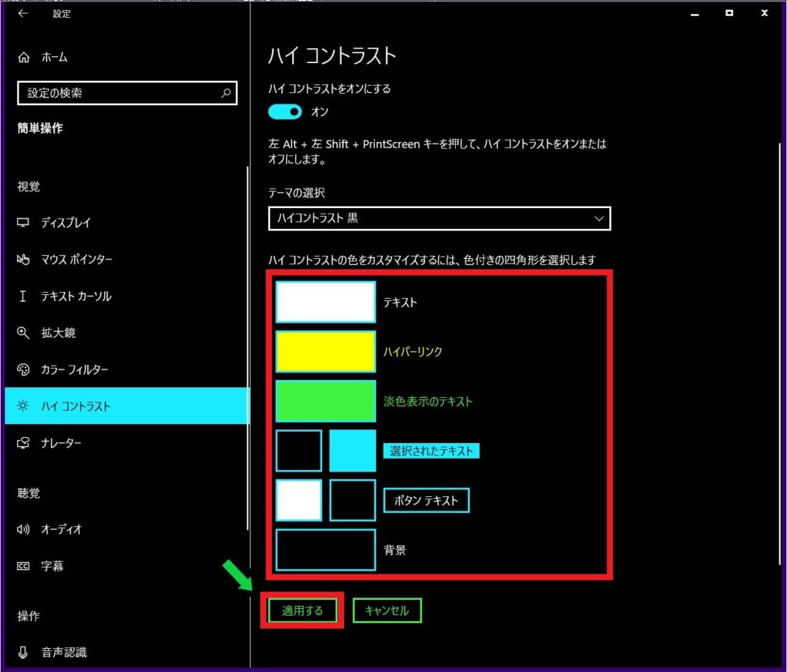
Task: Click the 設定の検索 search field
Action: tap(127, 93)
